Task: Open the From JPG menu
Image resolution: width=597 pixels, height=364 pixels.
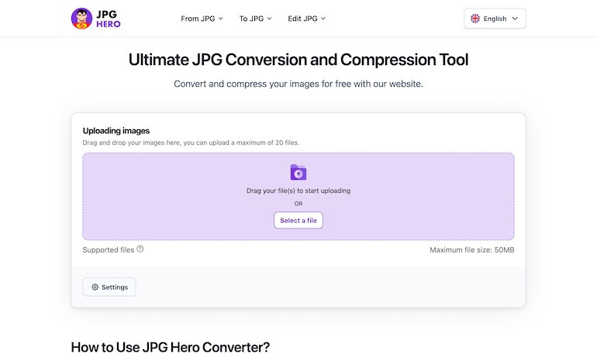Action: (202, 19)
